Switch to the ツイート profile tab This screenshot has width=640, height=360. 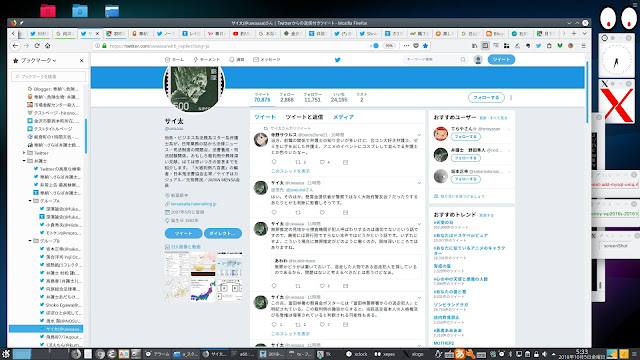(265, 117)
